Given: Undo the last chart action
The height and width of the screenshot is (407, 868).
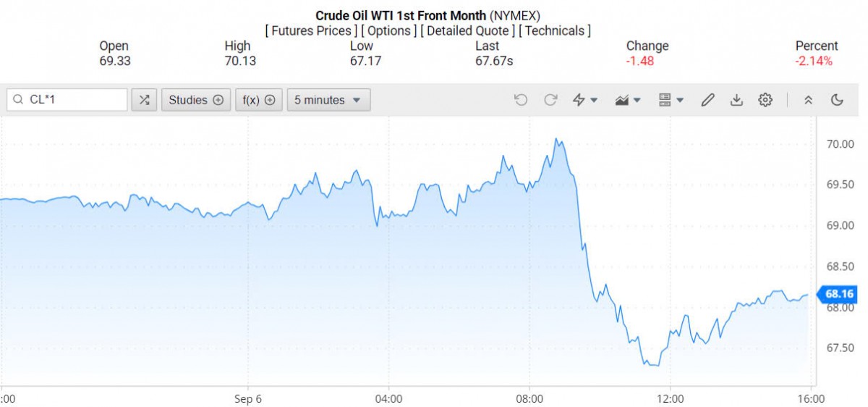Looking at the screenshot, I should coord(521,100).
